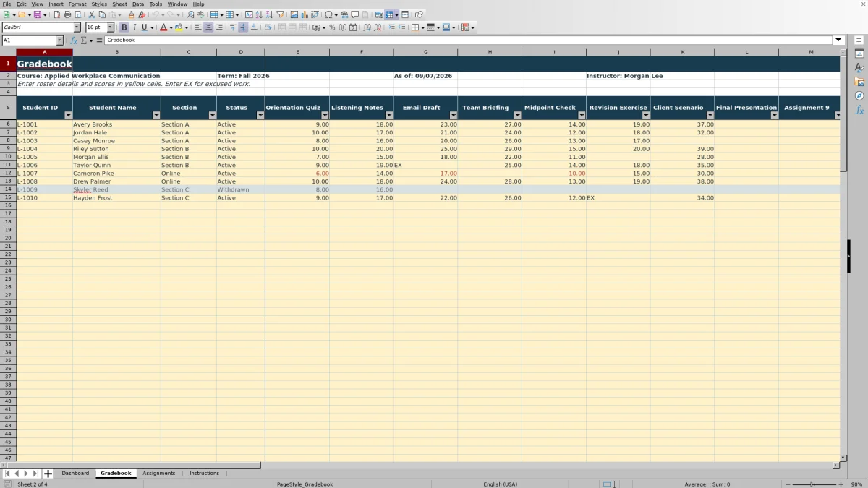This screenshot has height=488, width=868.
Task: Click the Background Color yellow highlight swatch
Action: pyautogui.click(x=178, y=27)
